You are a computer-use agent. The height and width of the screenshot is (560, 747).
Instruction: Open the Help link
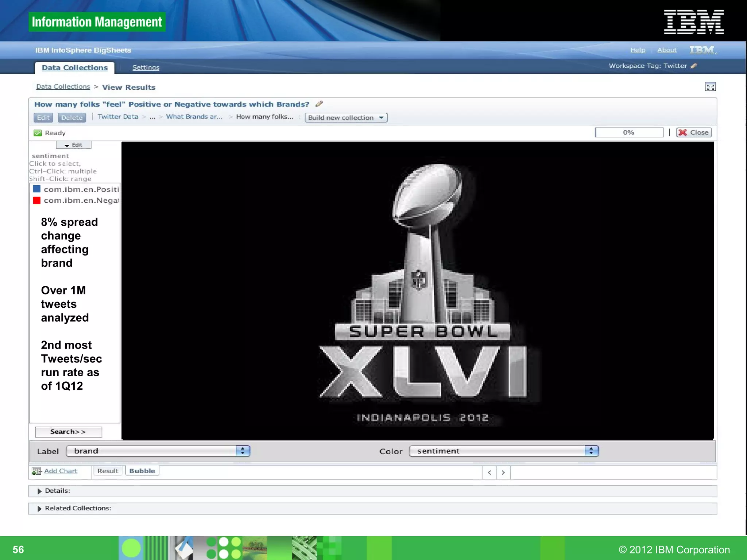(638, 50)
